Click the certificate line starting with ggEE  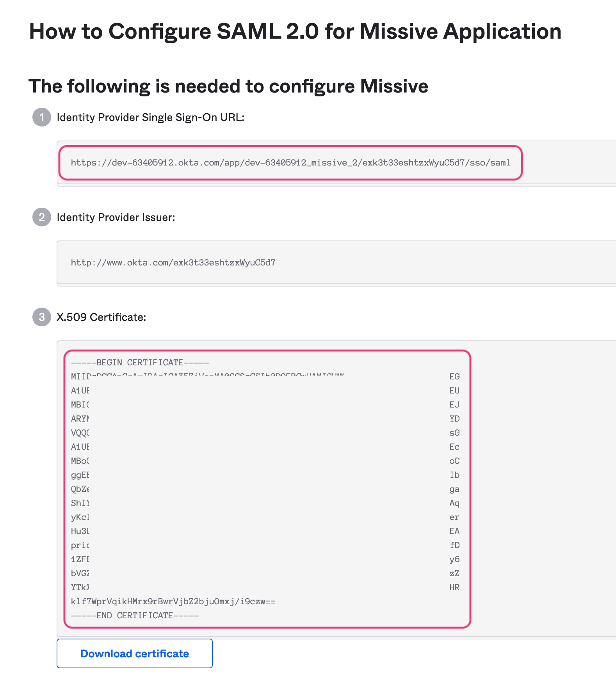tap(80, 475)
